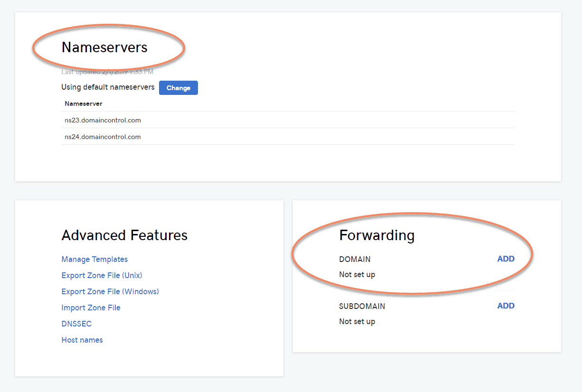582x392 pixels.
Task: Click ADD next to SUBDOMAIN forwarding
Action: click(506, 306)
